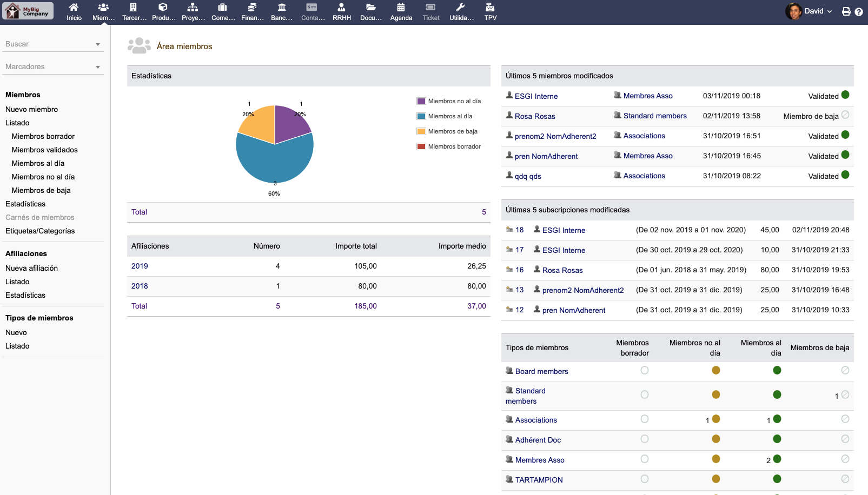868x495 pixels.
Task: Open the Standard members type link for Rosa Rosas
Action: click(655, 116)
